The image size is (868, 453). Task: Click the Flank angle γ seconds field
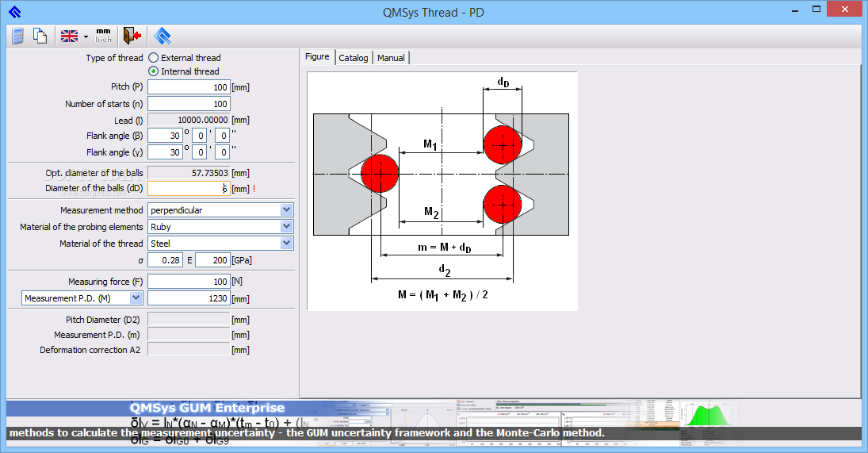tap(223, 152)
